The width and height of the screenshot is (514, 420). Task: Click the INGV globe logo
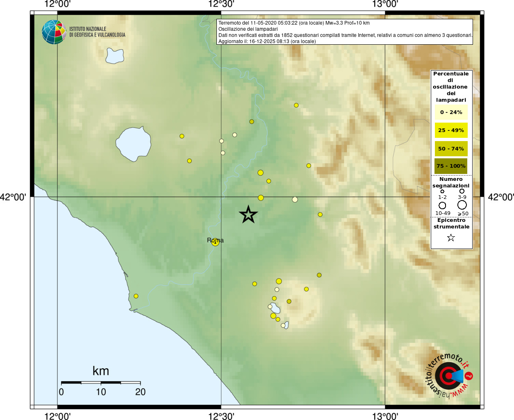(x=54, y=32)
